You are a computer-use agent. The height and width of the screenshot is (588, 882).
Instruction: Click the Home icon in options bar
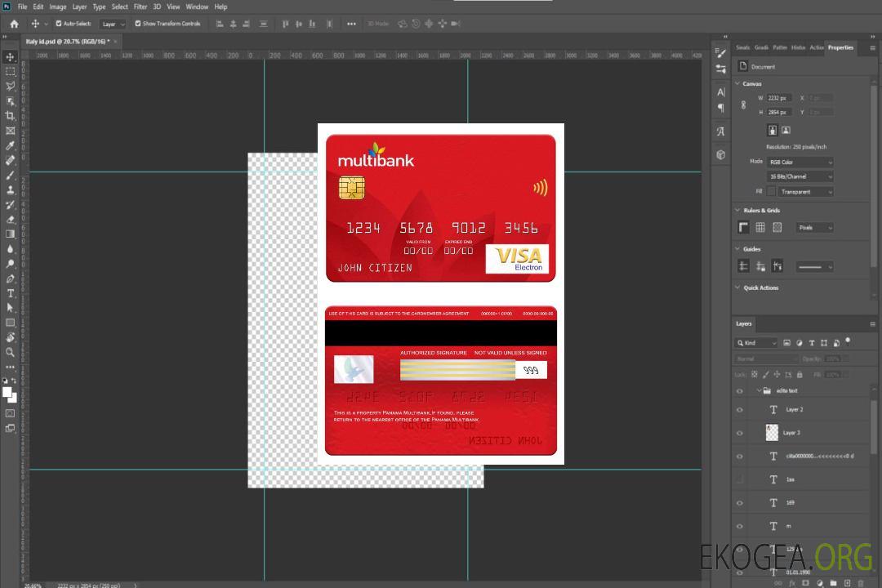[14, 24]
